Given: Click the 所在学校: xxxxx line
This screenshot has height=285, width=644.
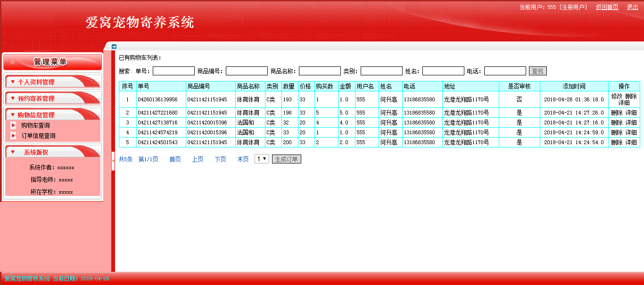Looking at the screenshot, I should (52, 192).
